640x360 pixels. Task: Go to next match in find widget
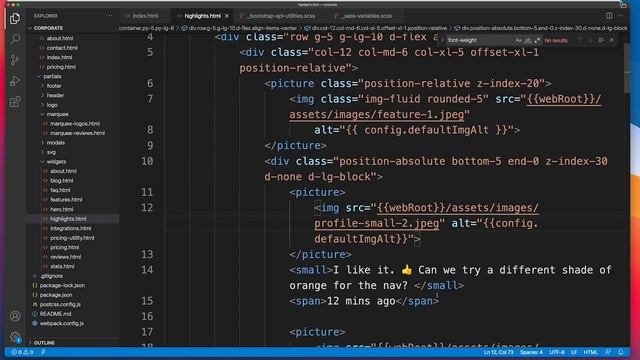(590, 40)
